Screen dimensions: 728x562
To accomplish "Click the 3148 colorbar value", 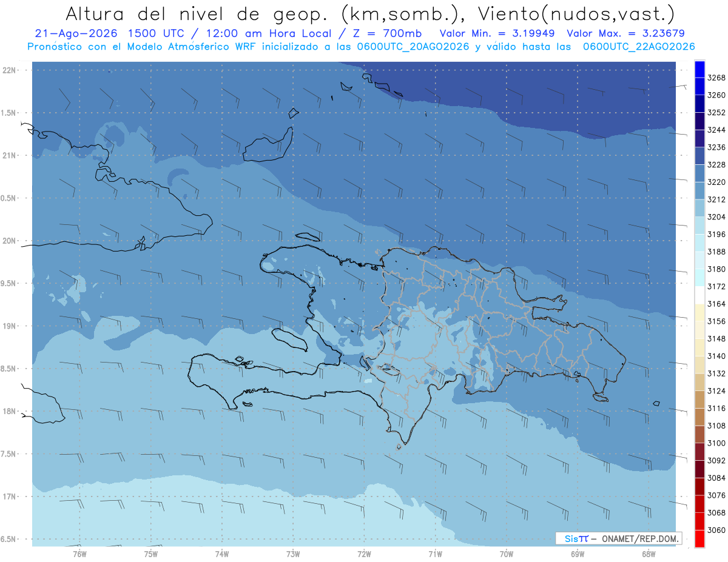I will click(716, 339).
